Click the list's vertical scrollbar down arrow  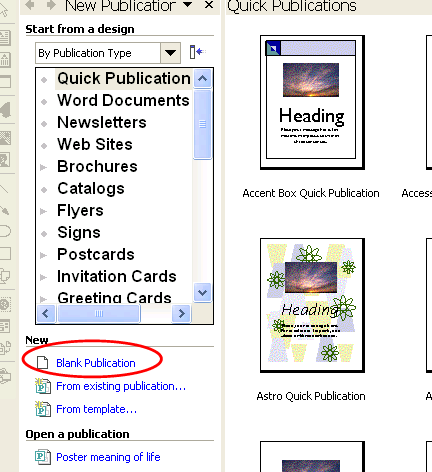coord(202,293)
